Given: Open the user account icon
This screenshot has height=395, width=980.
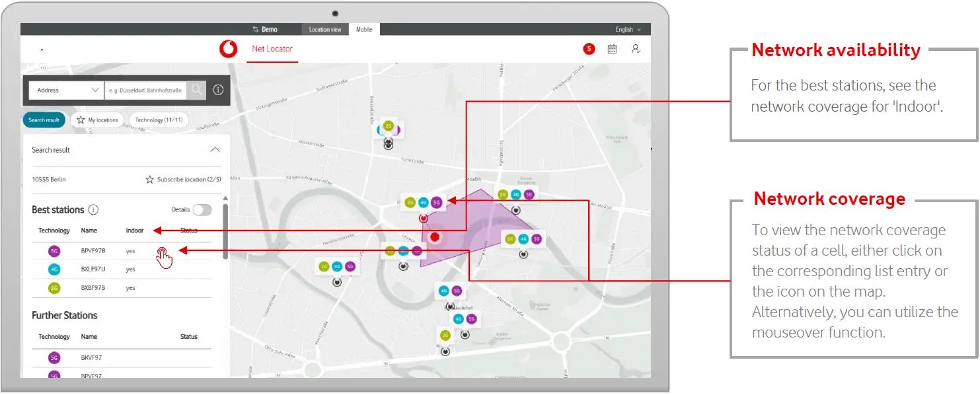Looking at the screenshot, I should coord(635,49).
